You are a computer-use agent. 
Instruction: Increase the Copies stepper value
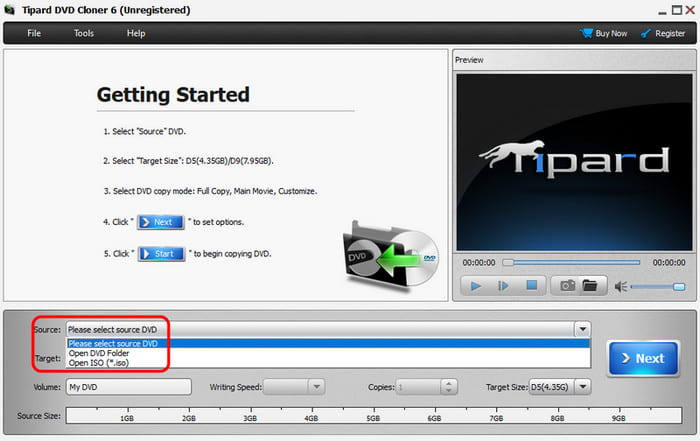tap(449, 383)
